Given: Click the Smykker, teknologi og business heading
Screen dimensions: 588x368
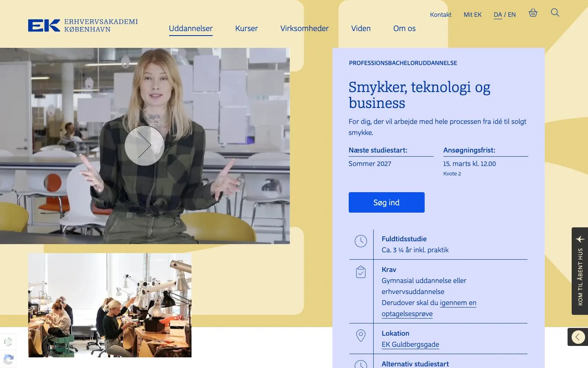Looking at the screenshot, I should 419,95.
